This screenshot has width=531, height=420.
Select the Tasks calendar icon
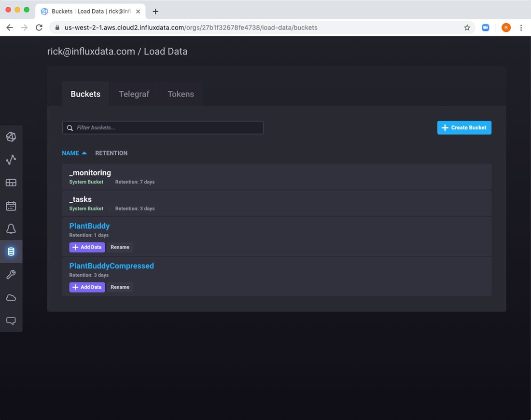point(11,206)
